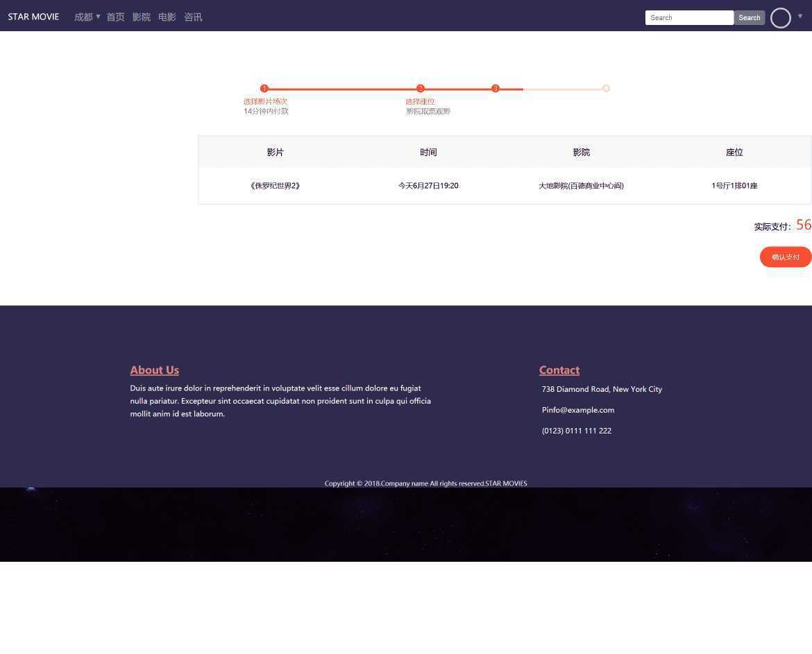
Task: Click the unfilled progress bar segment
Action: pyautogui.click(x=564, y=89)
